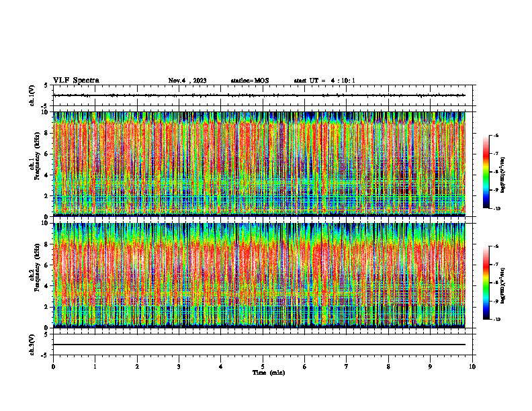Click the 6 kHz tick of ch.1 spectrogram

click(x=47, y=154)
